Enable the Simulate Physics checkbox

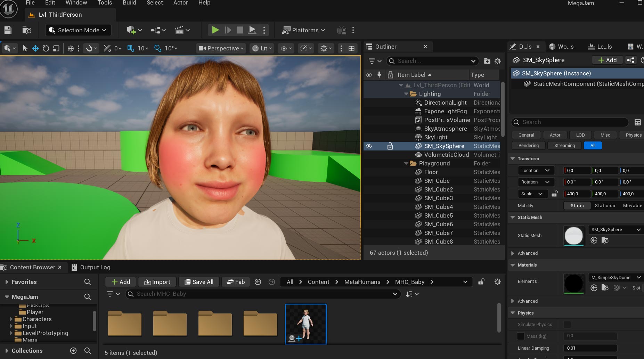coord(567,325)
